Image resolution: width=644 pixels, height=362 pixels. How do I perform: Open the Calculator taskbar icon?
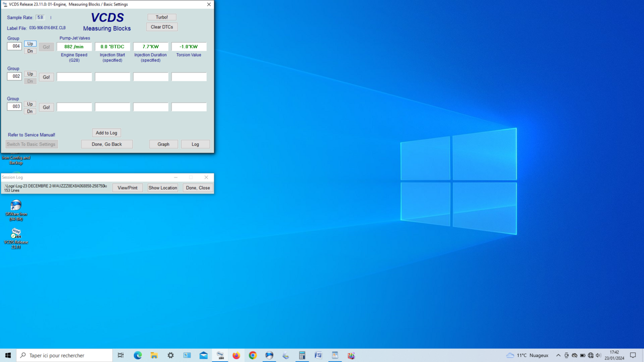[x=302, y=355]
